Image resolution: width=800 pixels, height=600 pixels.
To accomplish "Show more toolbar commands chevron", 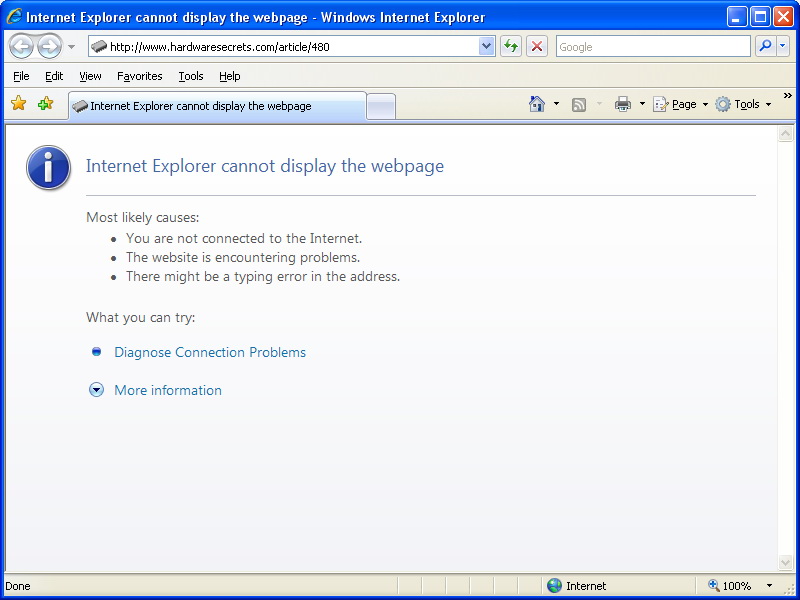I will click(x=788, y=95).
